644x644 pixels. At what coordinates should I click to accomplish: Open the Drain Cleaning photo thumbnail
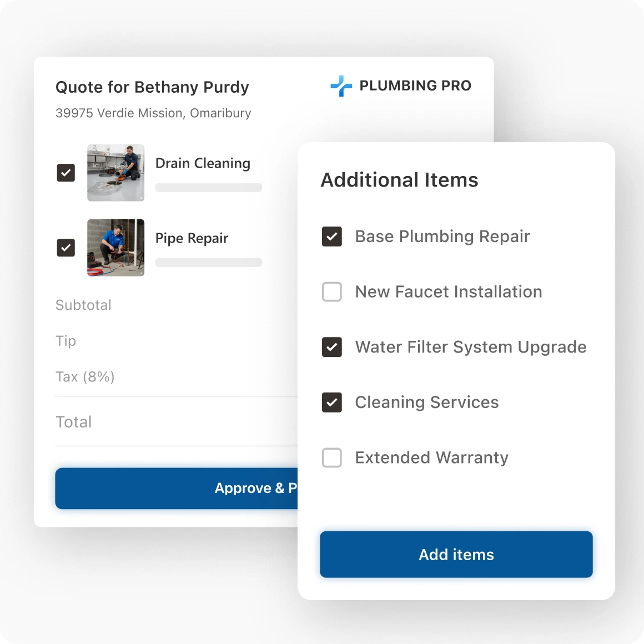(x=116, y=173)
